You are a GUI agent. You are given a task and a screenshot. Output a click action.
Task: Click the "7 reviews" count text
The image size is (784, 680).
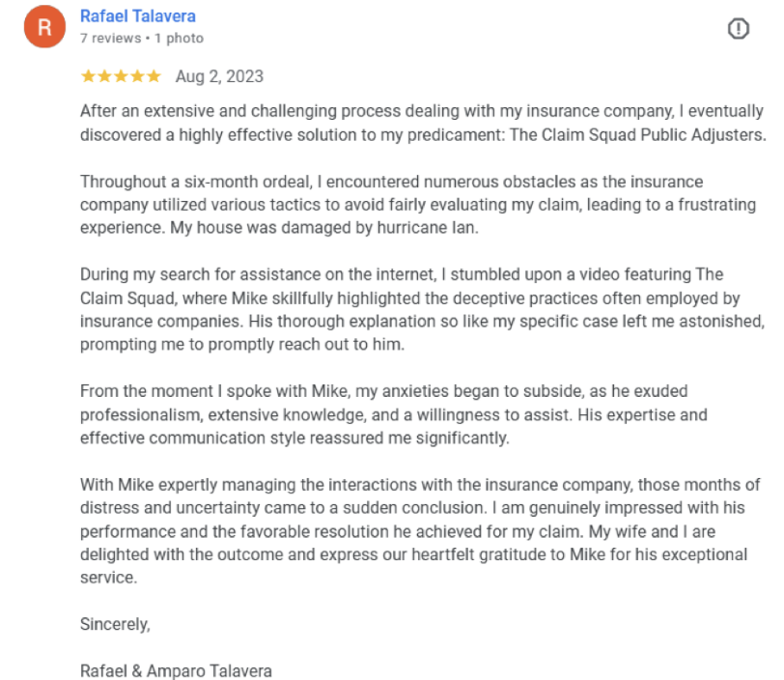(x=109, y=38)
